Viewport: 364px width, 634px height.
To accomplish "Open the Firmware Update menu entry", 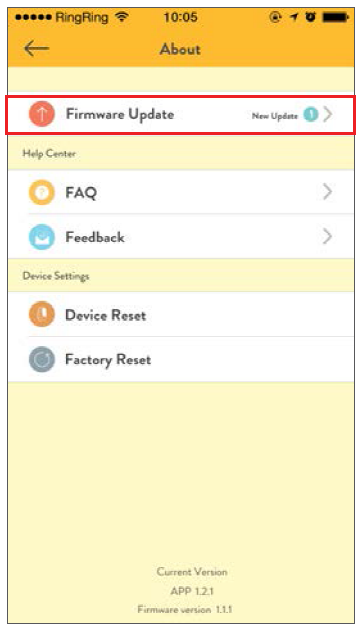I will [181, 115].
